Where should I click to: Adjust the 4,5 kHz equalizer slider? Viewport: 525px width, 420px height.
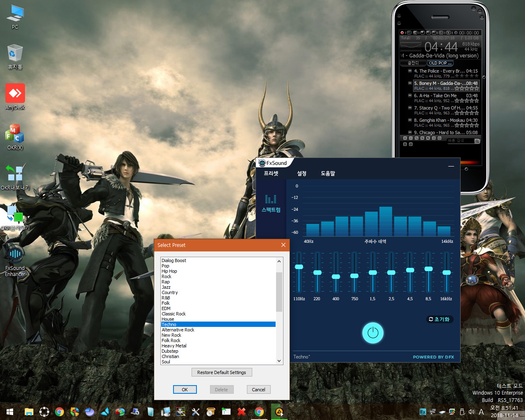(x=410, y=270)
